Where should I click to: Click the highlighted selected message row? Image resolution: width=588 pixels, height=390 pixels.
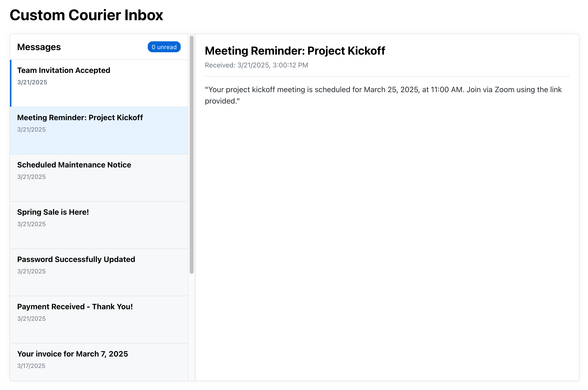[x=99, y=130]
